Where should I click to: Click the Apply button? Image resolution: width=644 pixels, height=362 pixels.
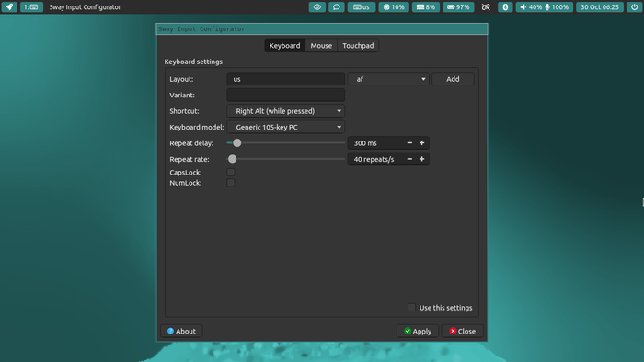[418, 331]
